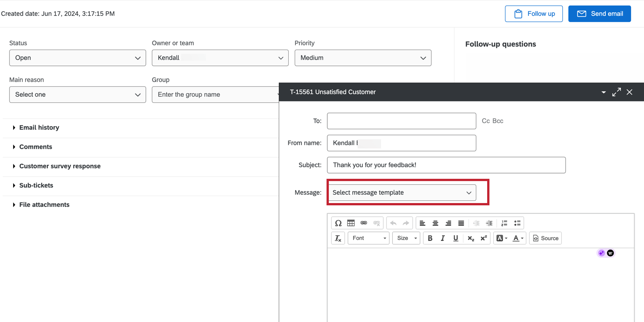Viewport: 644px width, 322px height.
Task: Expand the Email history section
Action: pos(39,128)
